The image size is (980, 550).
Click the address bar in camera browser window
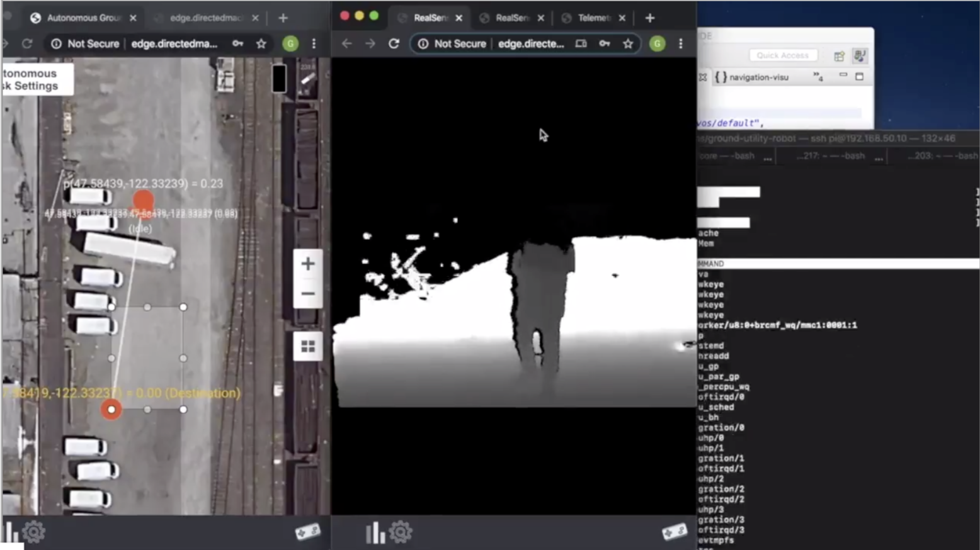(x=530, y=43)
